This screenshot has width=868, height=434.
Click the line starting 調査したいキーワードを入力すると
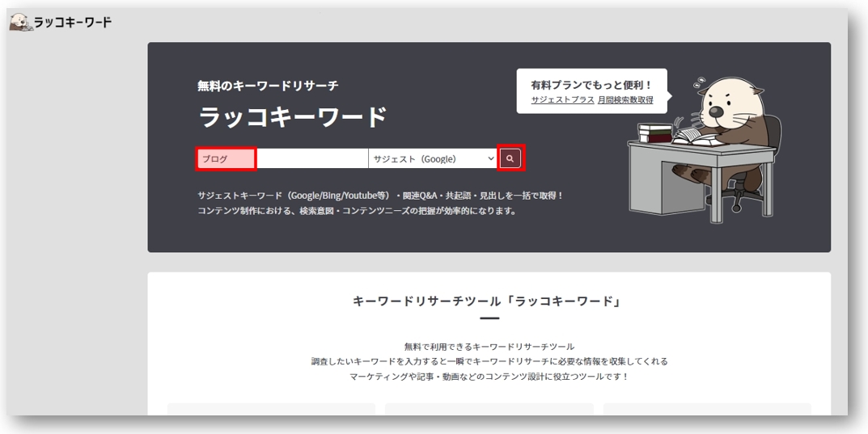tap(489, 361)
